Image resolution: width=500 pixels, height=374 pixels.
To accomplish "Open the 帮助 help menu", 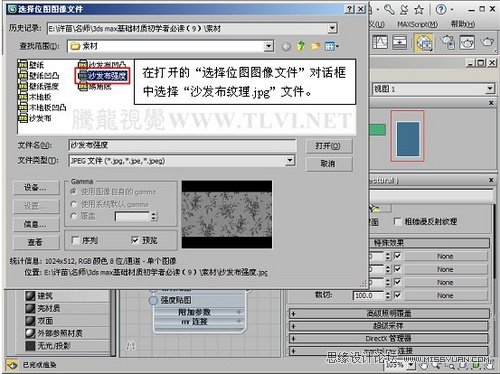I will [463, 24].
